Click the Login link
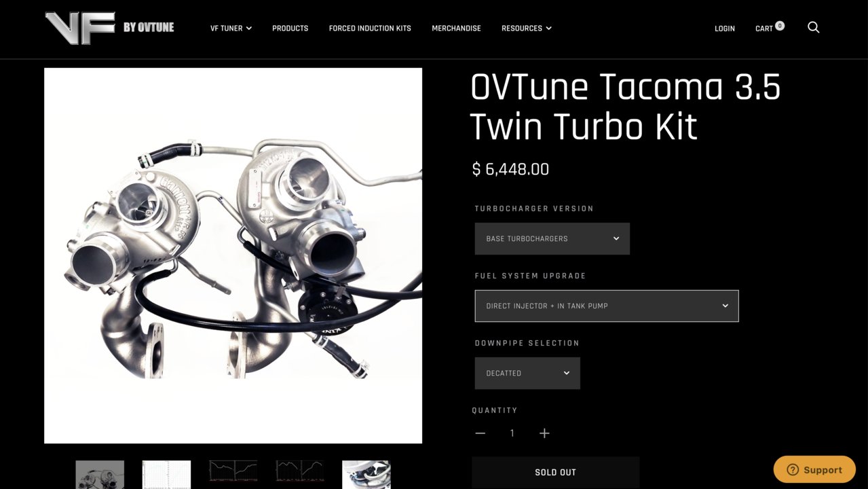This screenshot has width=868, height=489. pos(725,29)
